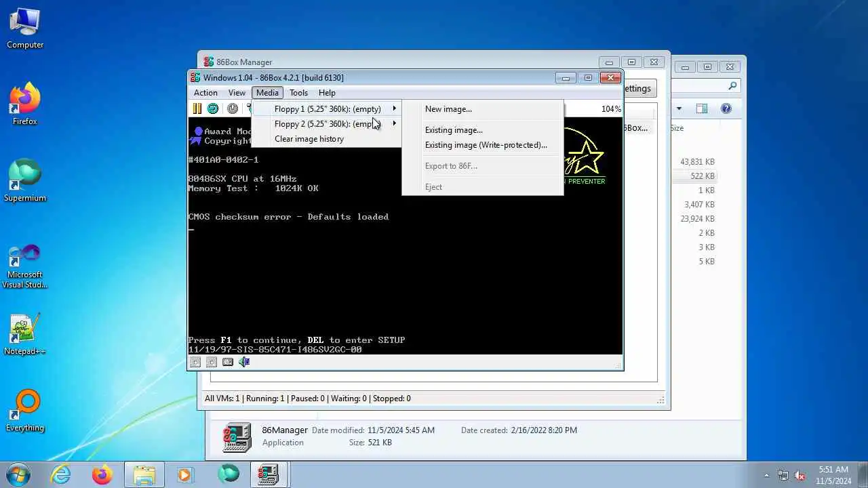The width and height of the screenshot is (868, 488).
Task: Click the 86Box window title bar icon
Action: (195, 78)
